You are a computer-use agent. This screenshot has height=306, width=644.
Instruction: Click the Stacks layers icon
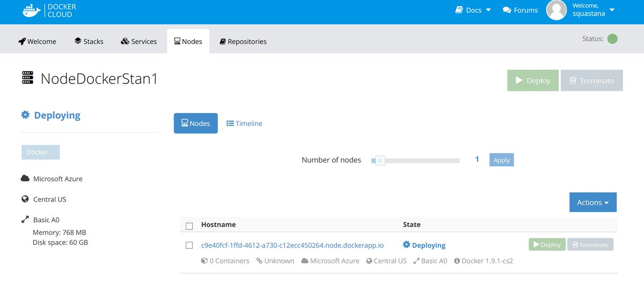pyautogui.click(x=78, y=41)
